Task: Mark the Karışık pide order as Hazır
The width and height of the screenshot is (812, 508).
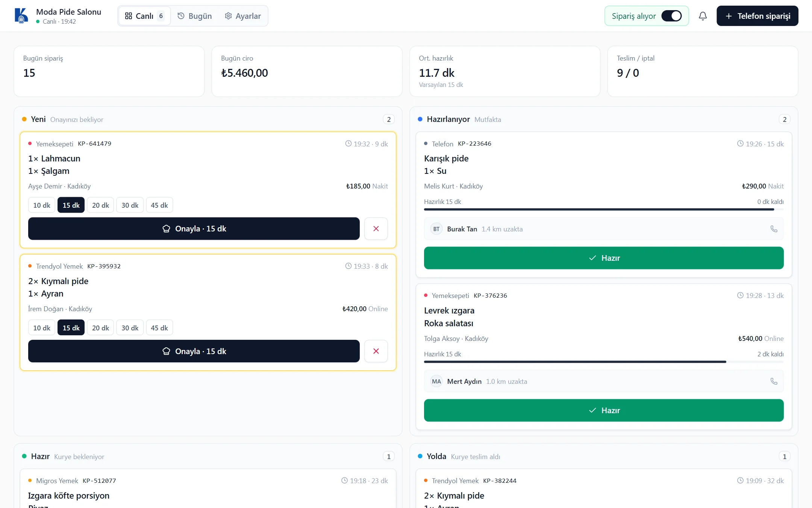Action: click(x=604, y=258)
